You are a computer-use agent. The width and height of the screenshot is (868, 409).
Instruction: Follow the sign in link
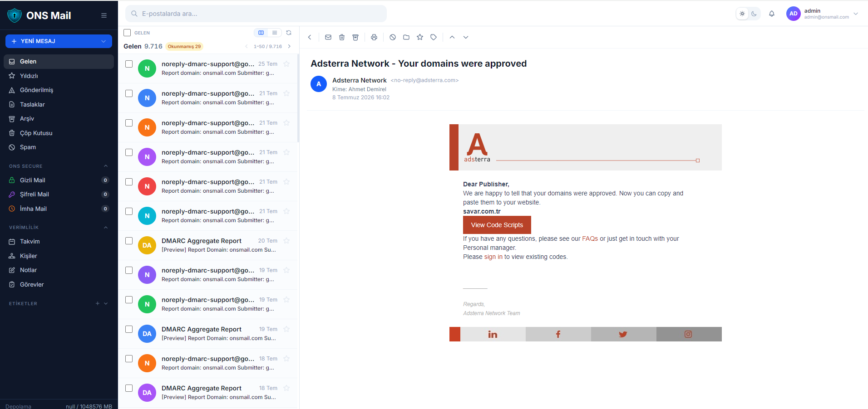click(x=493, y=257)
